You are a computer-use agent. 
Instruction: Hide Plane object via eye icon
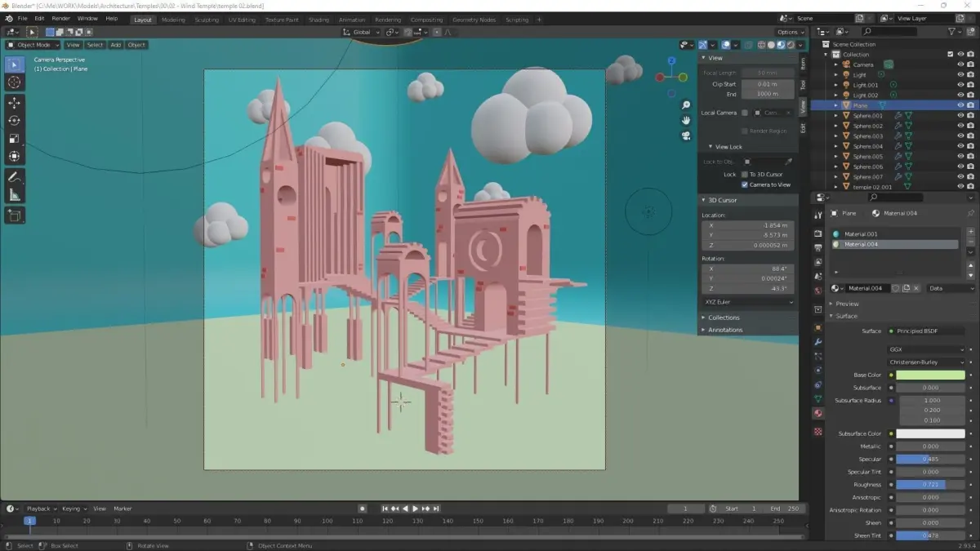tap(960, 105)
